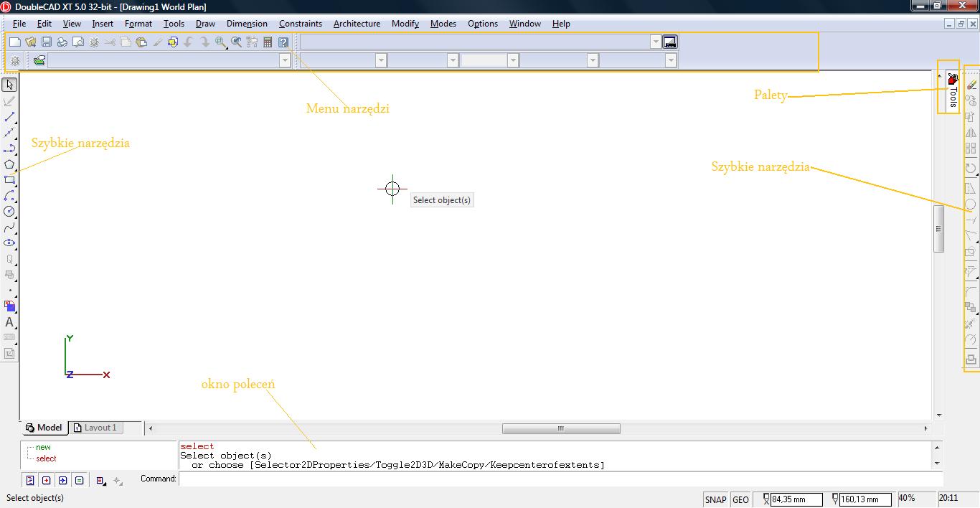The height and width of the screenshot is (508, 980).
Task: Open the Print icon in toolbar
Action: click(62, 42)
